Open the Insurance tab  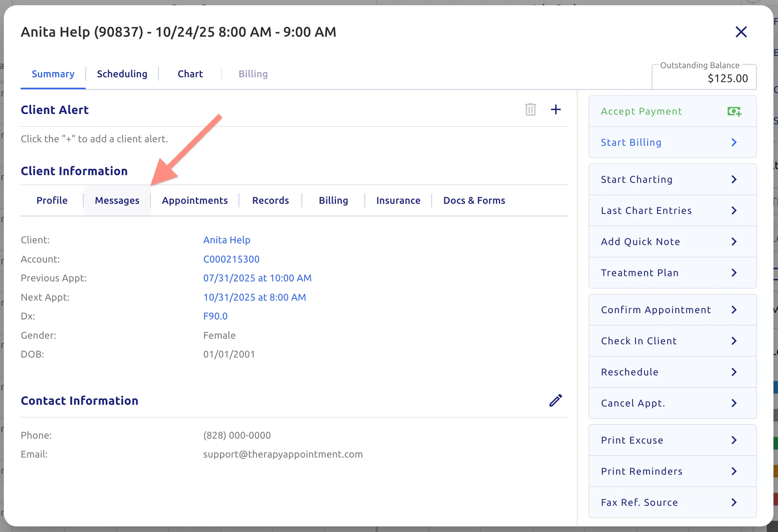tap(398, 201)
